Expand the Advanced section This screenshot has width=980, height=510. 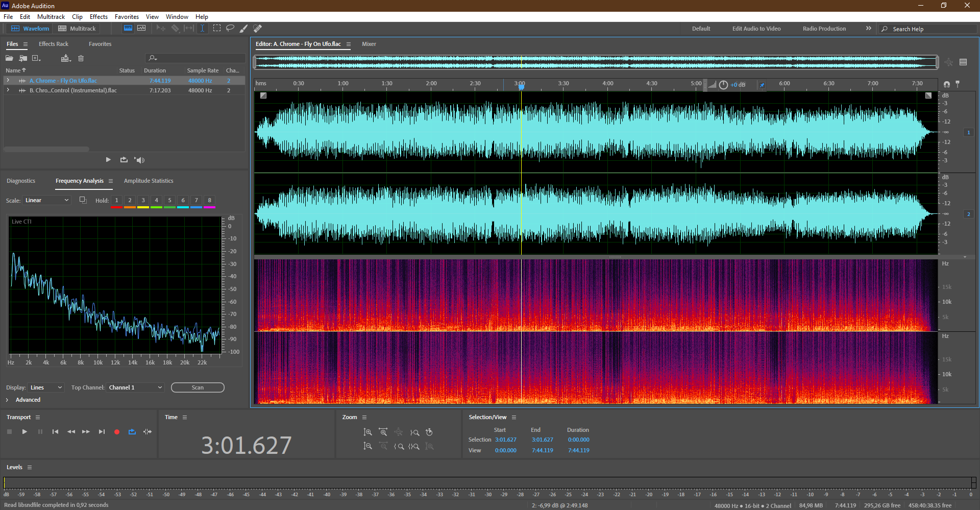pyautogui.click(x=7, y=400)
